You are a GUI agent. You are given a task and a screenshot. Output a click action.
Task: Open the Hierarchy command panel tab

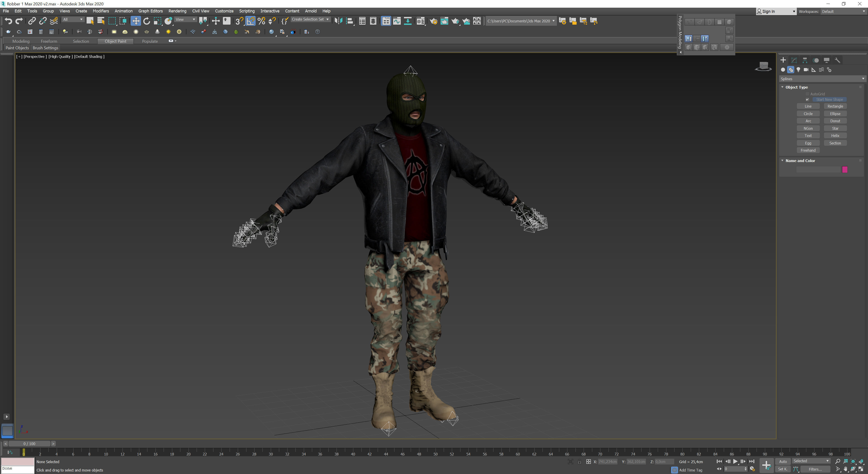pos(805,60)
